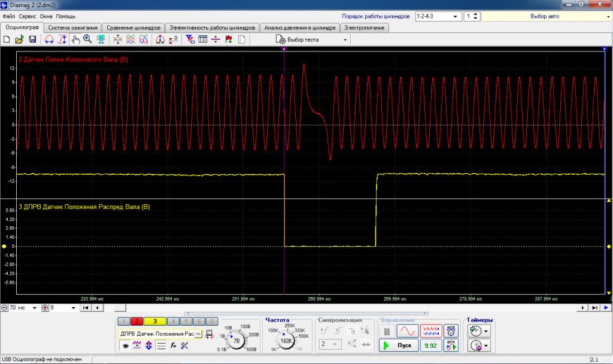Click the purple divide line icon

coord(216,40)
